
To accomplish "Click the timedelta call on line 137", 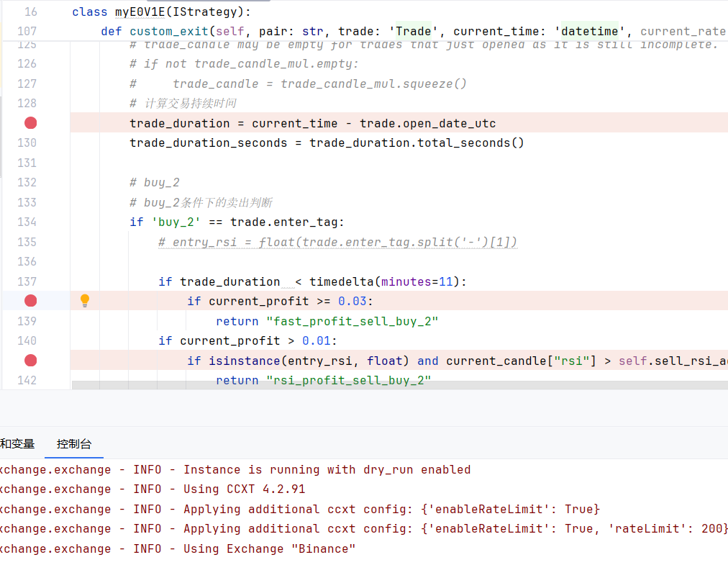I will click(341, 281).
